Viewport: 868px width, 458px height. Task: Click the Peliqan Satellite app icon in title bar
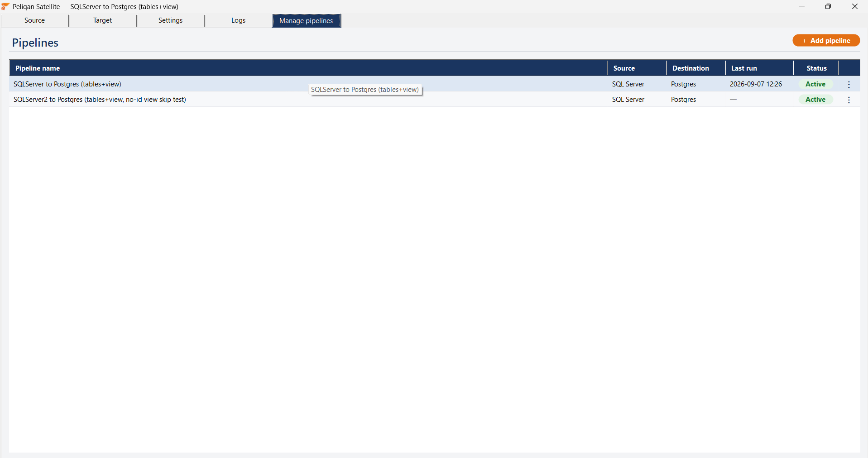(x=5, y=6)
